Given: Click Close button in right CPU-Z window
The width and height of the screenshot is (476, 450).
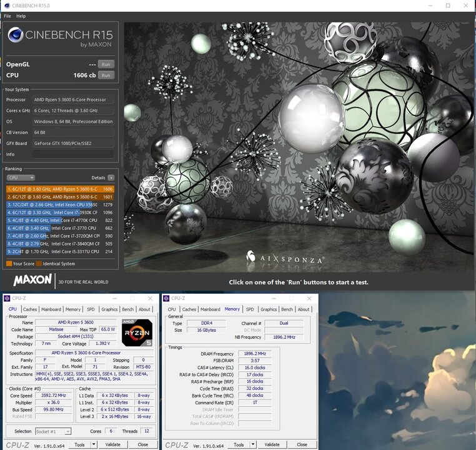Looking at the screenshot, I should pyautogui.click(x=302, y=444).
